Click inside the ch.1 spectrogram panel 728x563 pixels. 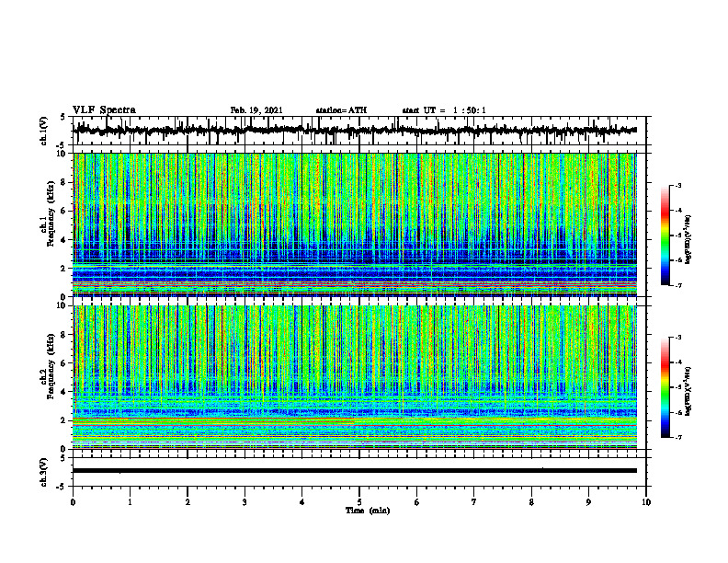click(x=355, y=224)
